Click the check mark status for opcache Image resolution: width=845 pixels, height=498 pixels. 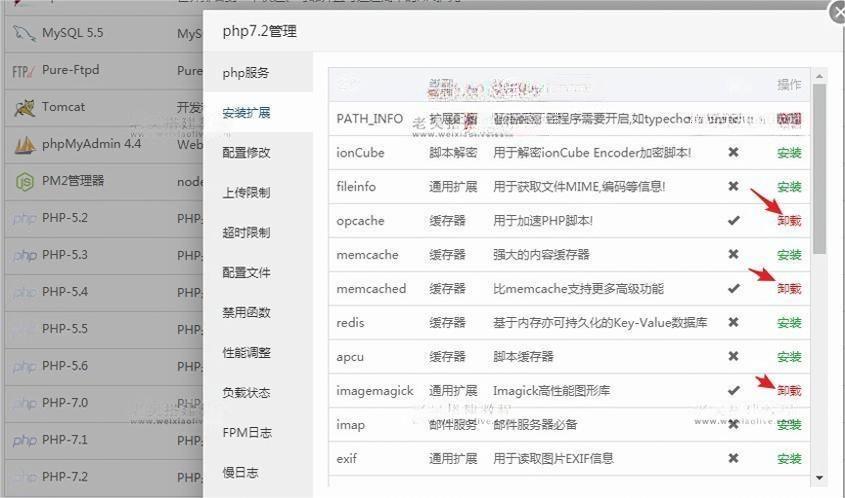point(733,220)
